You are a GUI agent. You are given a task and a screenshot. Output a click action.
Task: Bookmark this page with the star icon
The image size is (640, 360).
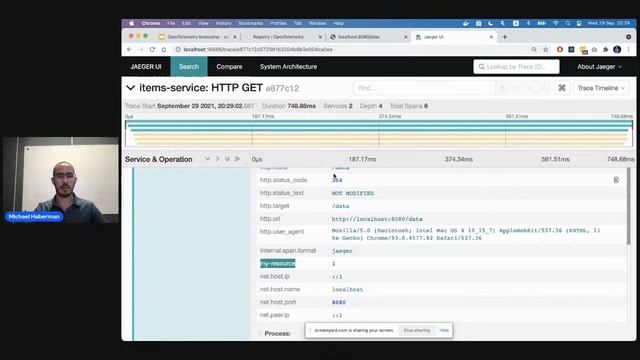[x=546, y=49]
